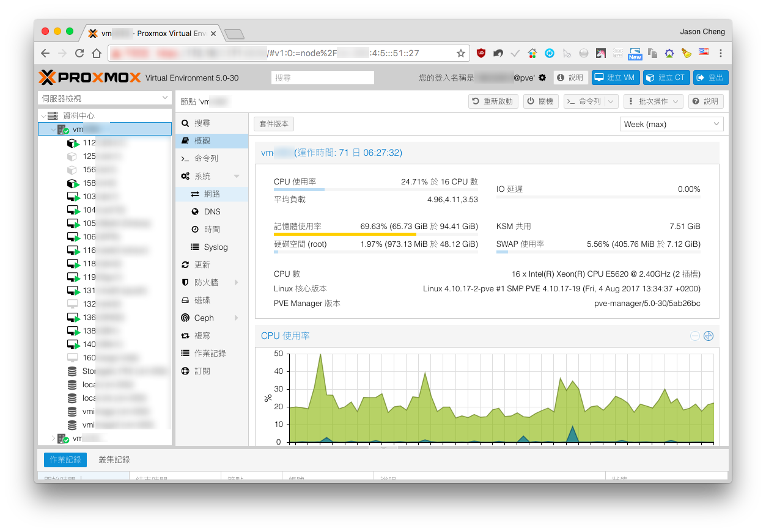766x532 pixels.
Task: Open the 訂閱 subscription menu item
Action: [212, 371]
